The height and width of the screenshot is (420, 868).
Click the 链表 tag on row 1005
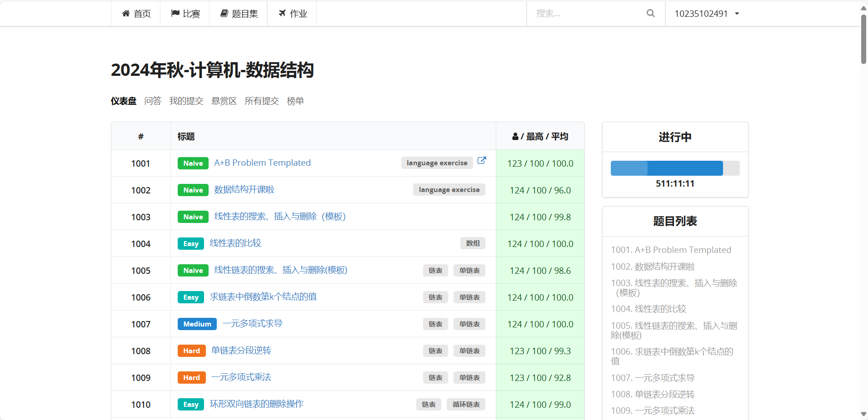pyautogui.click(x=435, y=271)
